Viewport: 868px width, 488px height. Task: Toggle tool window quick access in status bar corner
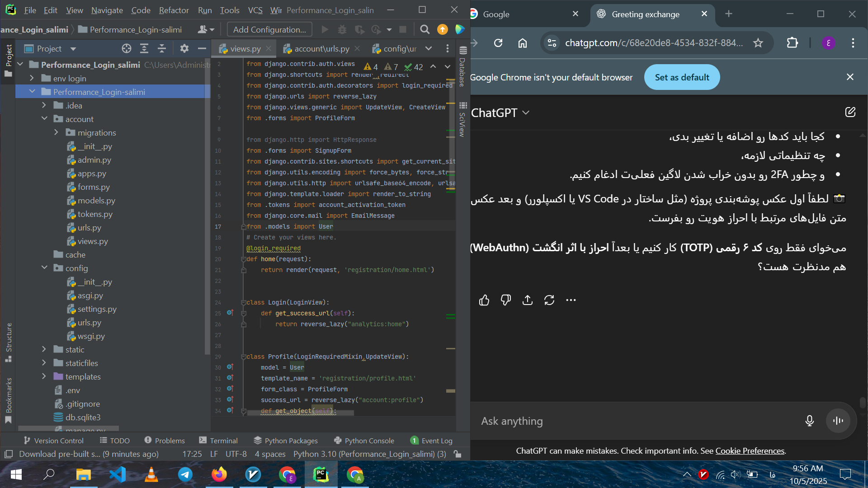click(x=8, y=454)
